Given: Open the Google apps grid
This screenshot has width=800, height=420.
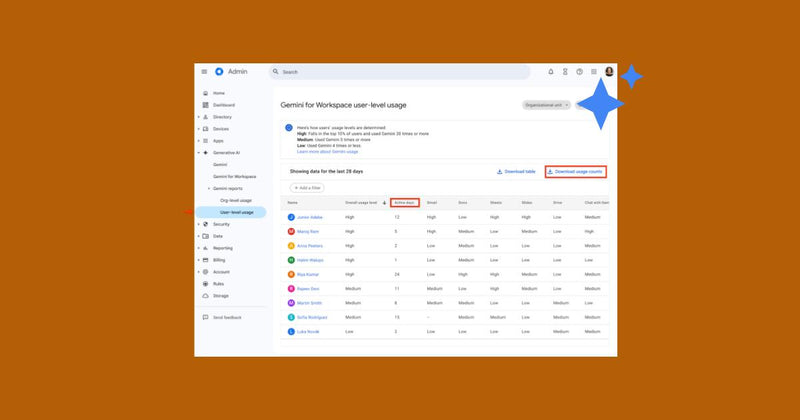Looking at the screenshot, I should 594,72.
